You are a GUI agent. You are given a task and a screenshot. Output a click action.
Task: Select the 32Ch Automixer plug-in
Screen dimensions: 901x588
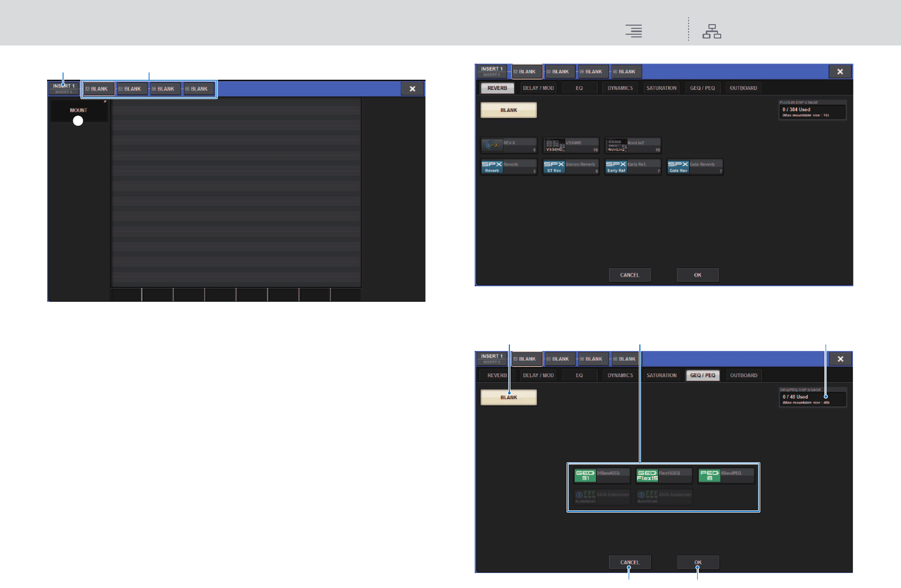click(x=602, y=498)
